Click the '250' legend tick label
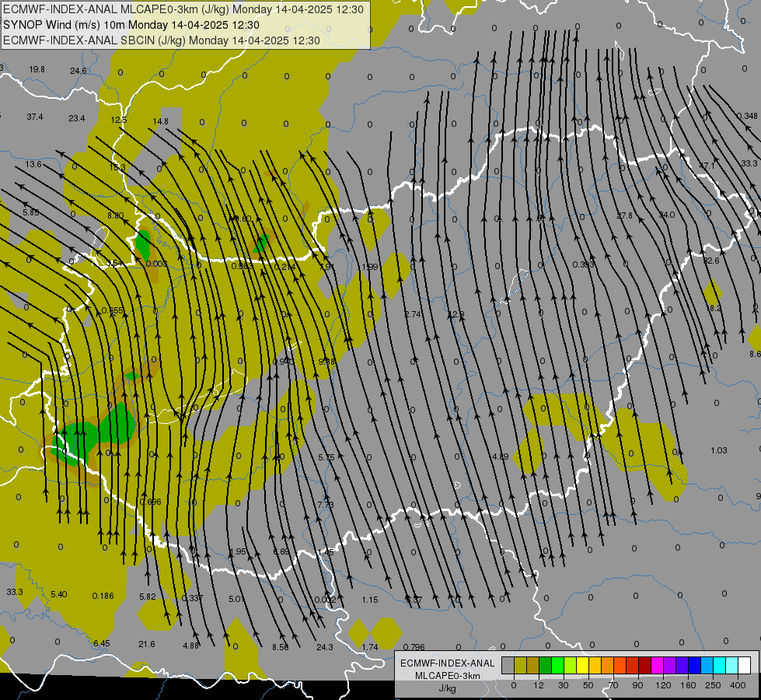This screenshot has width=761, height=700. coord(713,685)
